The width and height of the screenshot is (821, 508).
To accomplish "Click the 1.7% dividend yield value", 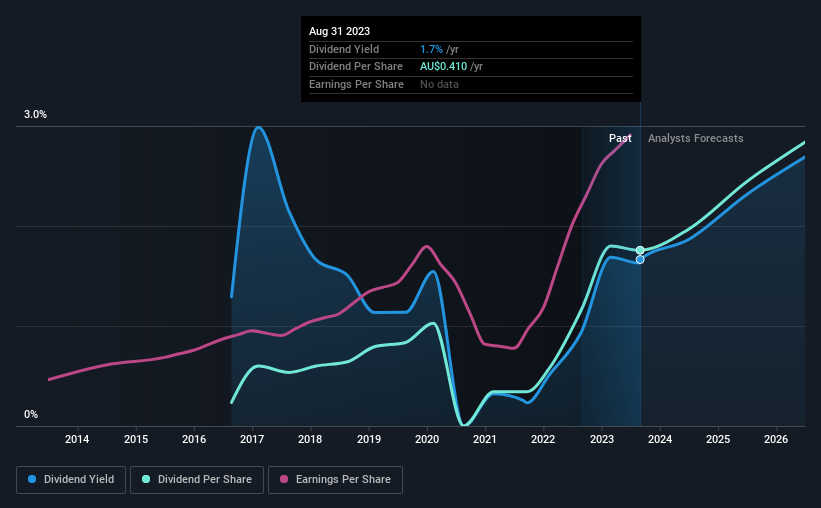I will point(431,49).
